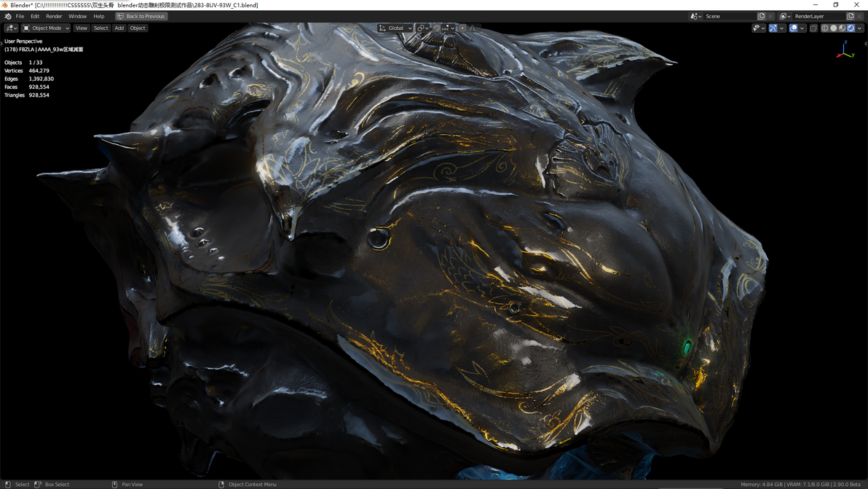
Task: Select wireframe viewport shading
Action: coord(825,28)
